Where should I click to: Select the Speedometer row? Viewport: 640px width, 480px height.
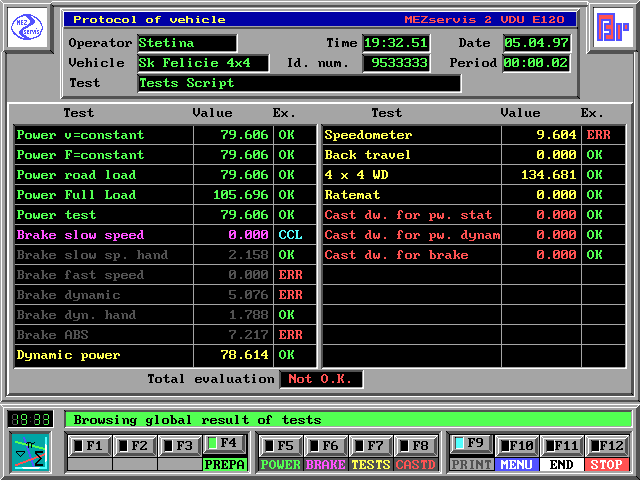click(x=474, y=135)
